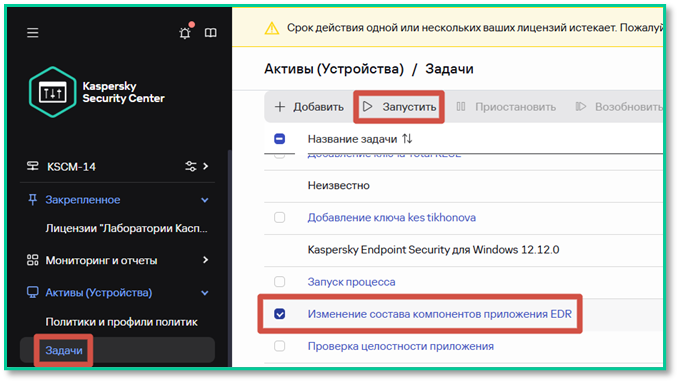Open the hamburger navigation menu
The width and height of the screenshot is (679, 383).
[32, 33]
